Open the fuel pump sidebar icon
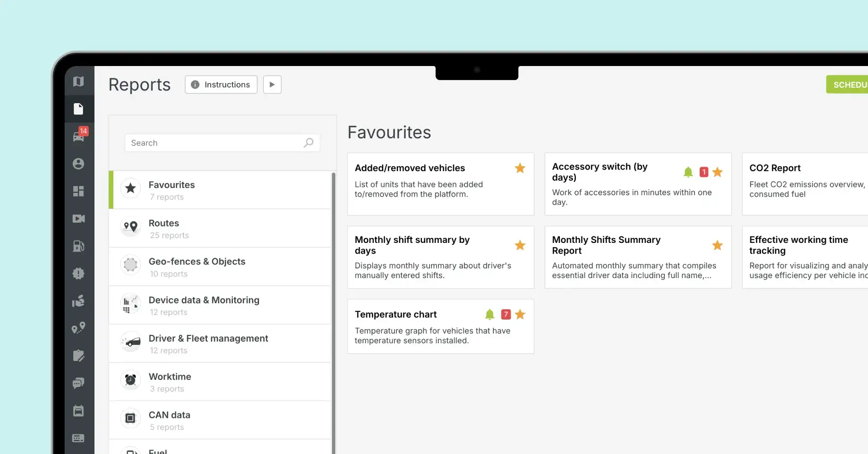This screenshot has width=868, height=454. coord(79,246)
